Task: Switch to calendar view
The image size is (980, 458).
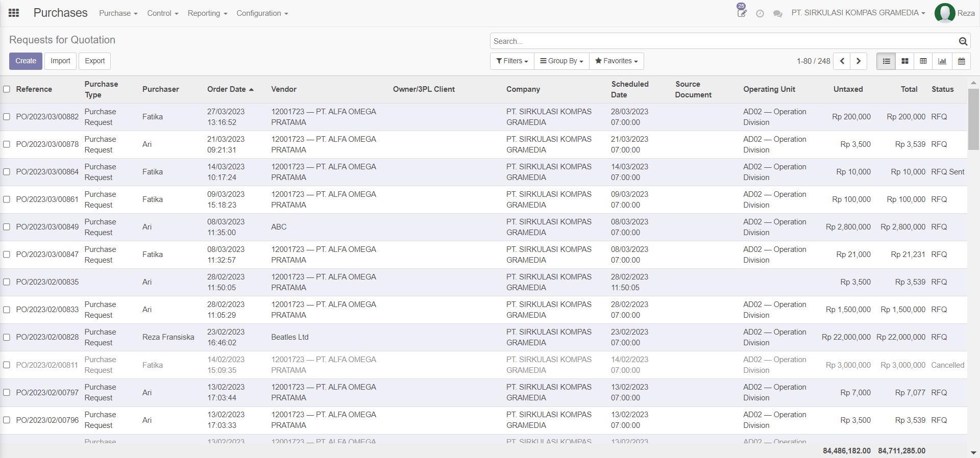Action: 962,61
